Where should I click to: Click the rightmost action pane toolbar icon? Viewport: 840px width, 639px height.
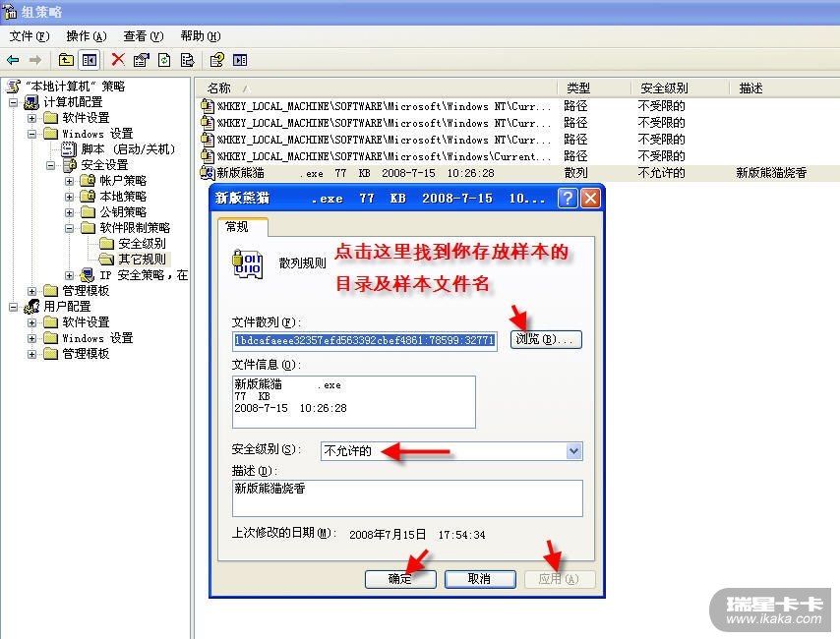point(240,60)
